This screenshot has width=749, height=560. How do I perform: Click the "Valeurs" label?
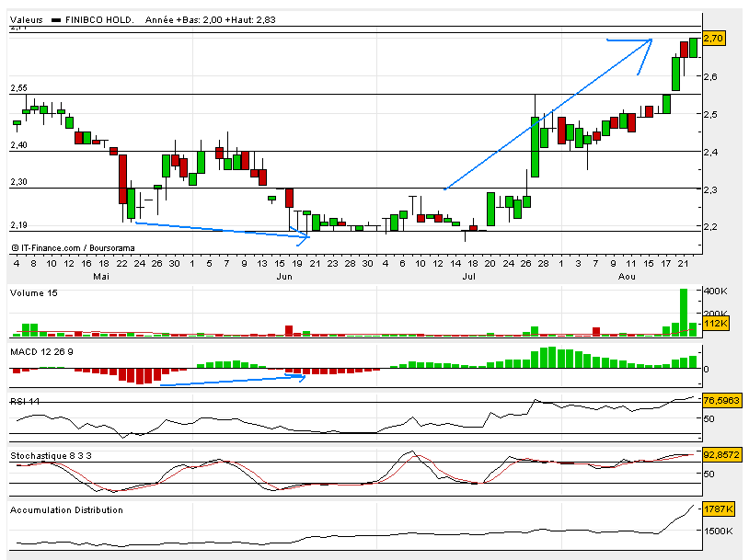(27, 20)
